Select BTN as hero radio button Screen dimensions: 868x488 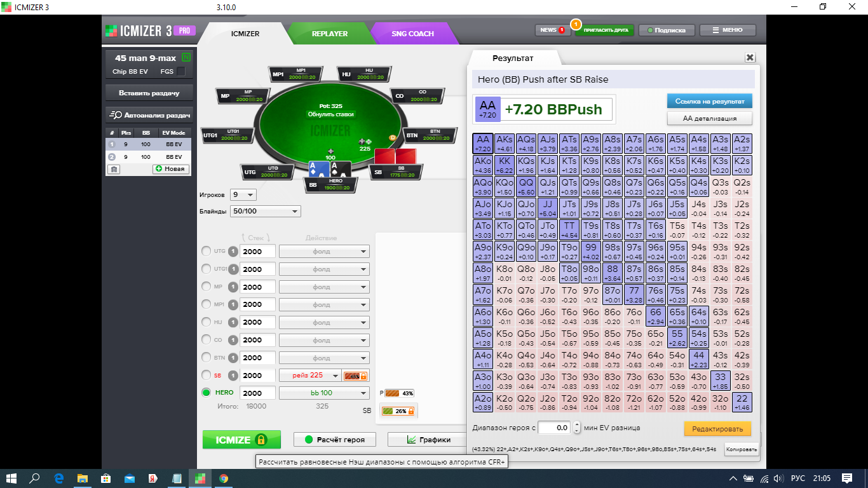(206, 358)
